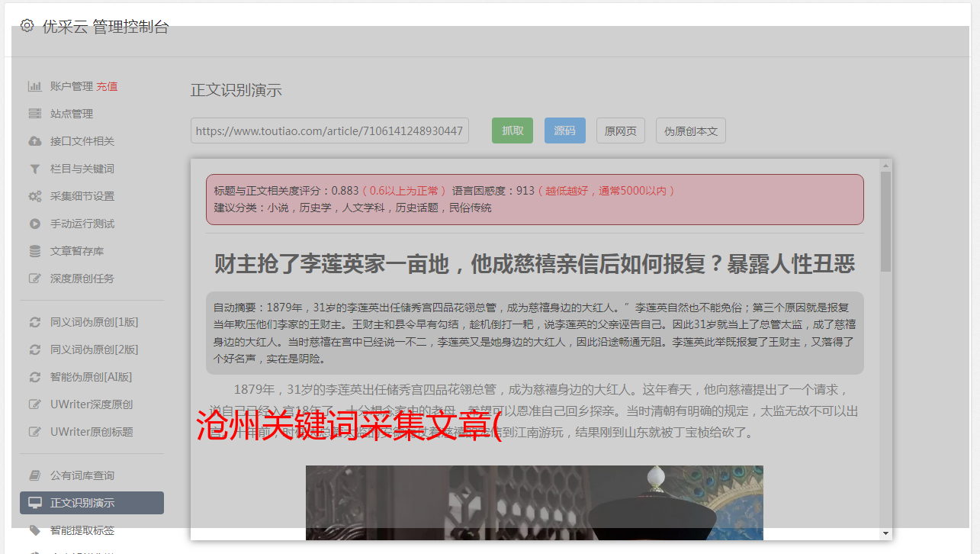Click the edit icon for UWriter深度原创

point(34,404)
